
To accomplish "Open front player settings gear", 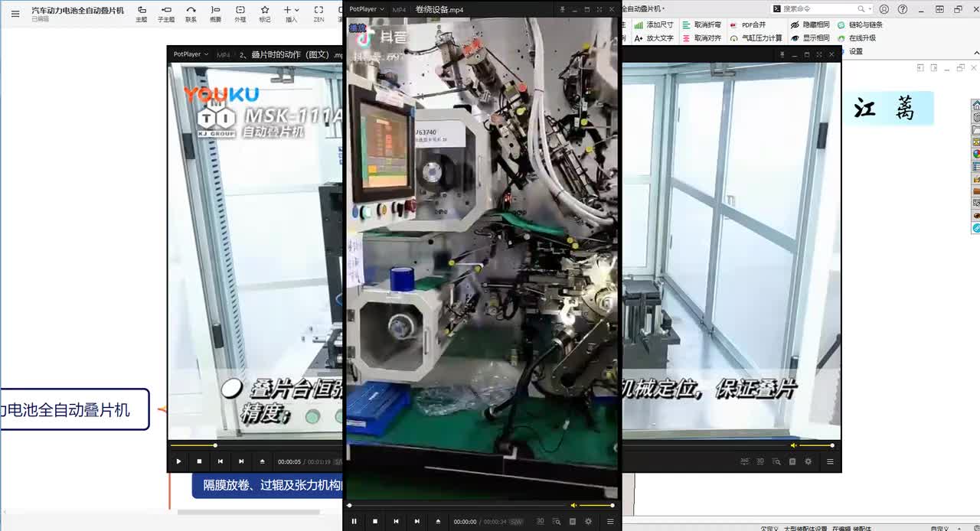I will 588,521.
